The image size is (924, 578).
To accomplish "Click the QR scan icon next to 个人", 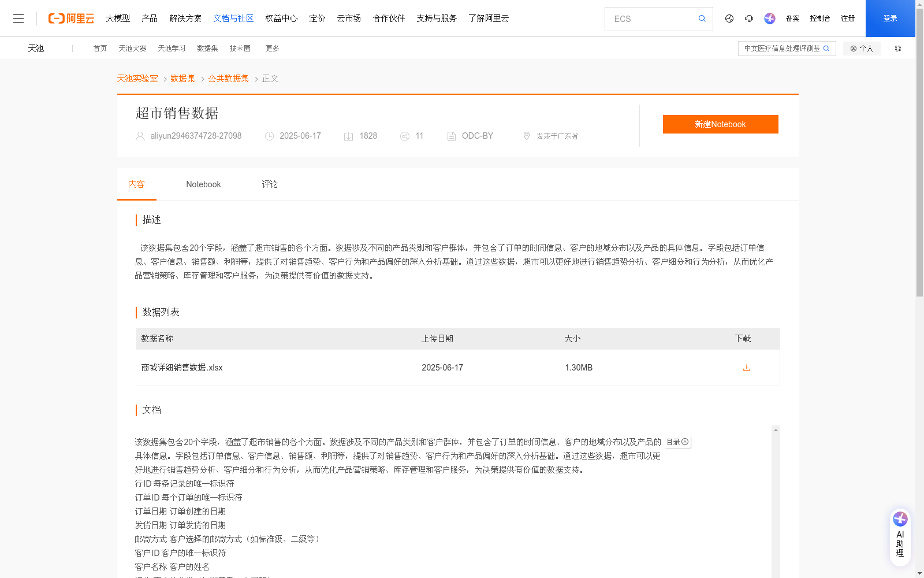I will tap(897, 48).
